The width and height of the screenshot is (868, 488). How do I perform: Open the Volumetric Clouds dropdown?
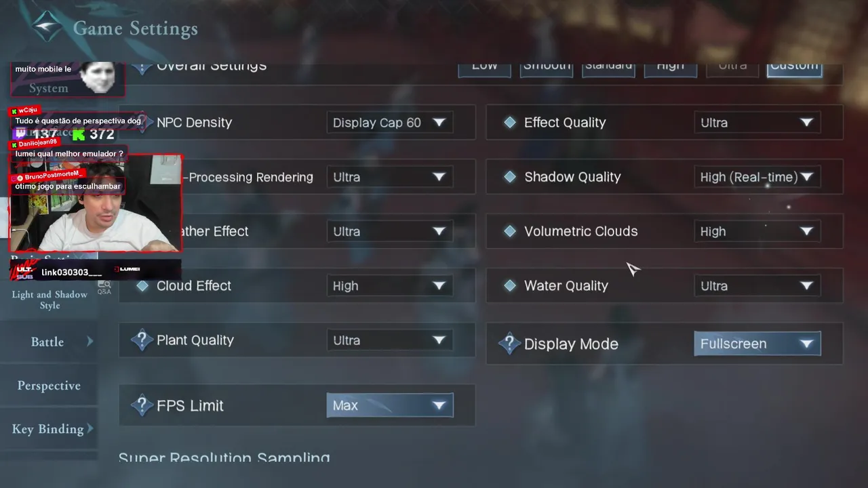point(757,231)
